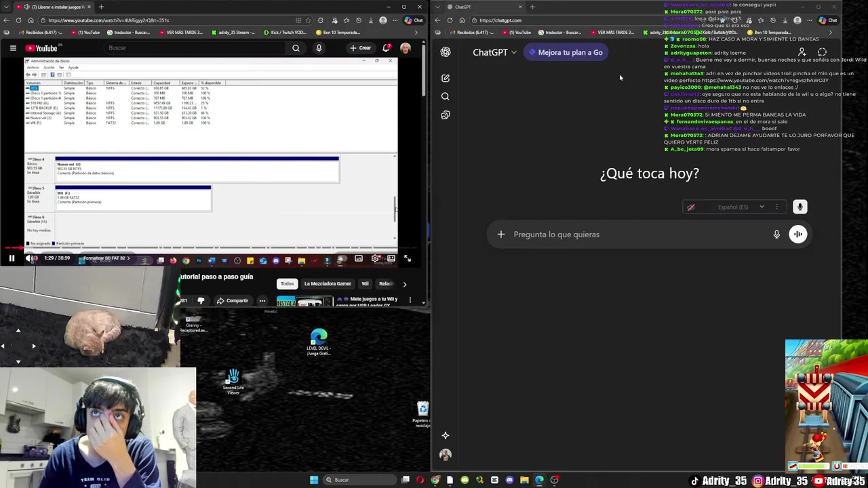The image size is (868, 488).
Task: Open the ChatGPT library/GPTs sidebar icon
Action: tap(446, 115)
